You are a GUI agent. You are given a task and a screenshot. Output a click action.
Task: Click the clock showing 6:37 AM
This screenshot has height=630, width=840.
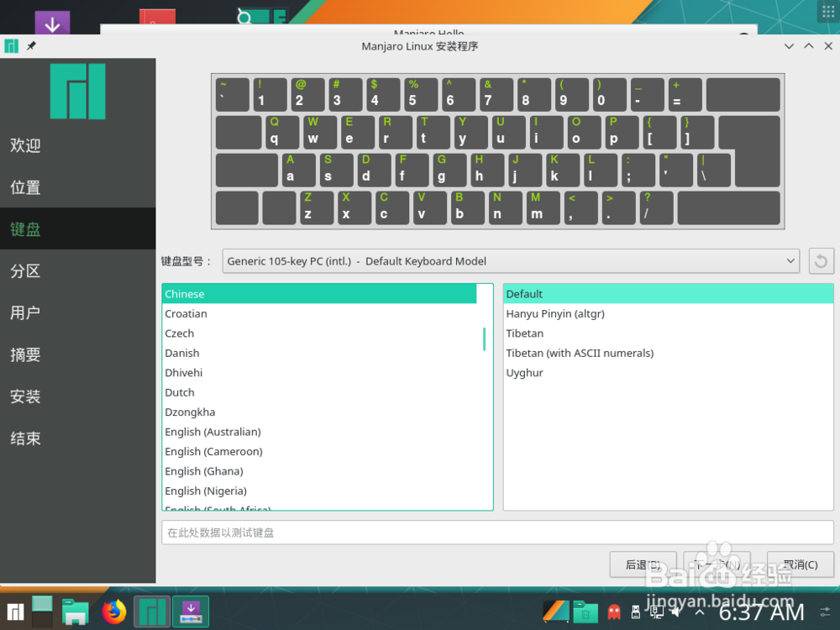[x=761, y=612]
